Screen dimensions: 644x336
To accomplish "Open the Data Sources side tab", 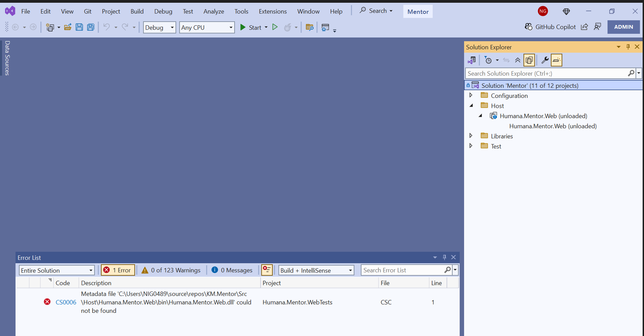I will pos(7,58).
